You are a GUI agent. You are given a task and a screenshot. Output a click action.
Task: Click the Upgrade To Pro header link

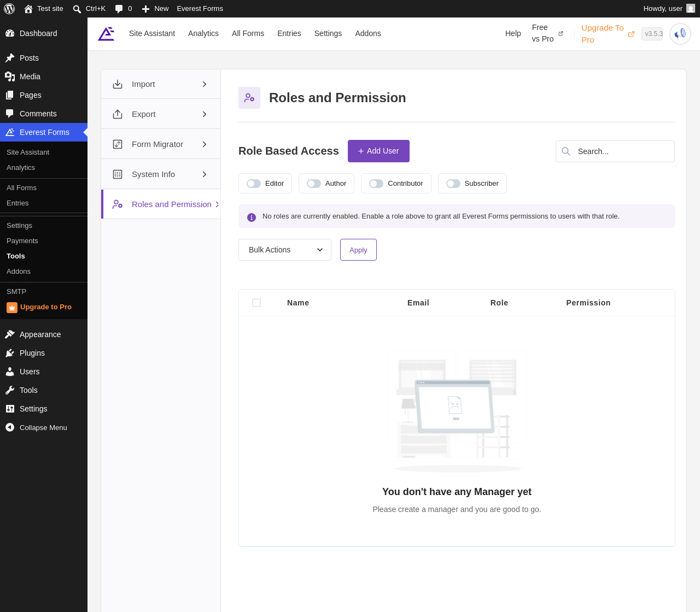click(x=608, y=34)
